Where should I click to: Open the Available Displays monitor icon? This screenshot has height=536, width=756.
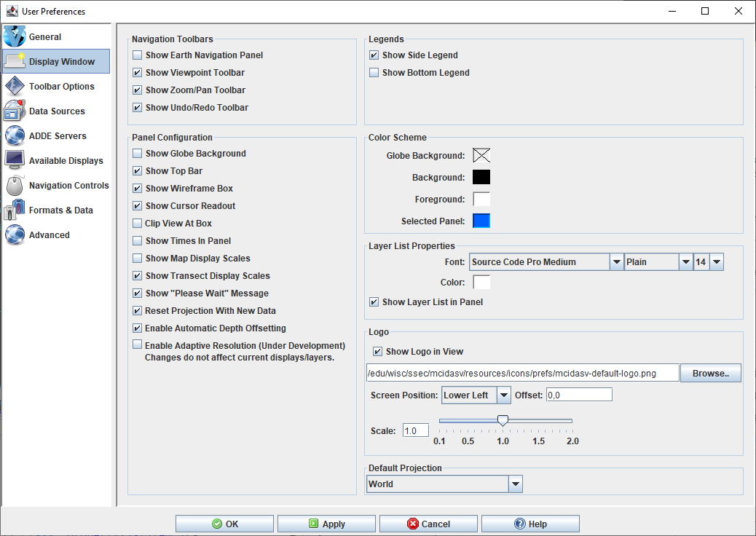click(x=15, y=161)
